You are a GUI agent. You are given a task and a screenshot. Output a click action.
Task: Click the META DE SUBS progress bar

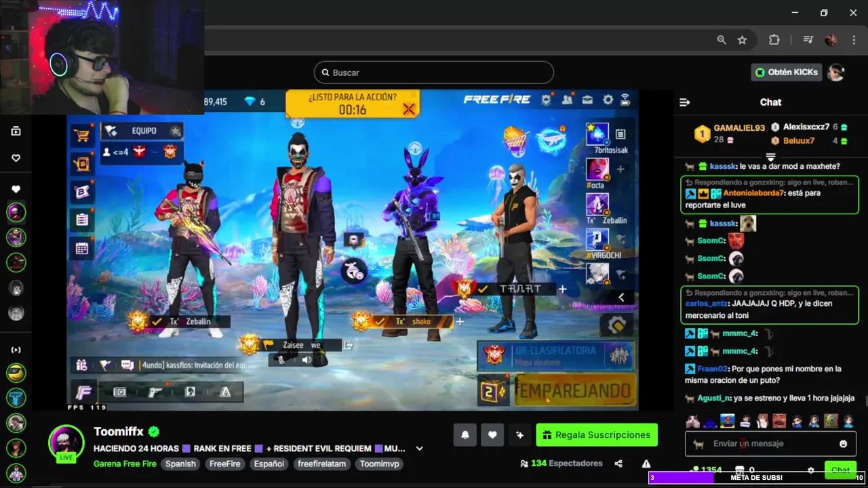[756, 478]
